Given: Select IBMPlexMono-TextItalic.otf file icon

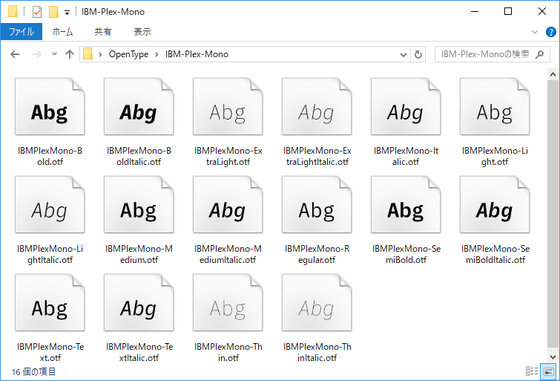Looking at the screenshot, I should click(139, 303).
